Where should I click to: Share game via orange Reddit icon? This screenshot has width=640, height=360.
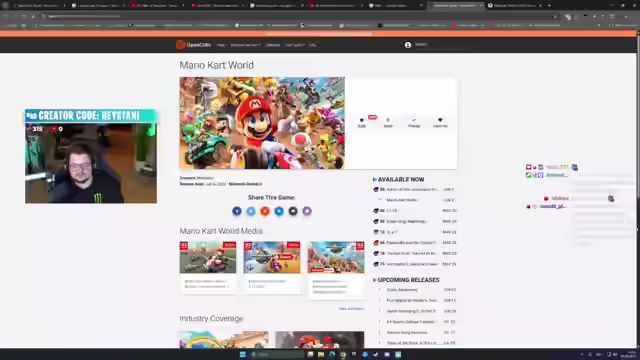point(265,211)
